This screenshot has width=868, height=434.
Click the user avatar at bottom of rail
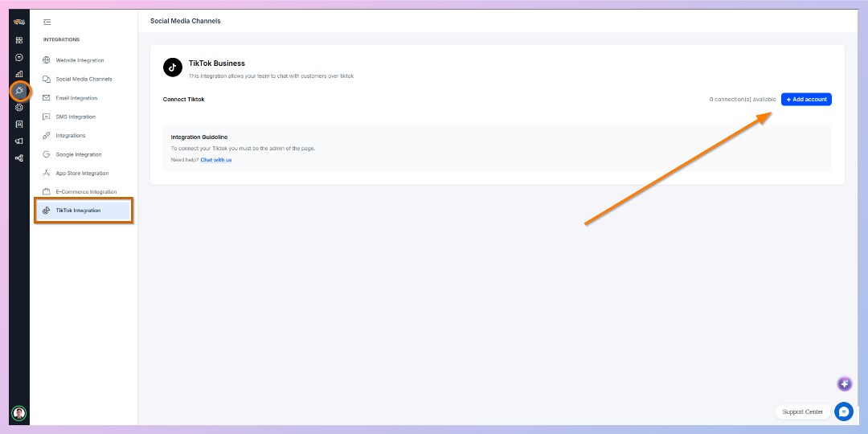click(x=19, y=413)
